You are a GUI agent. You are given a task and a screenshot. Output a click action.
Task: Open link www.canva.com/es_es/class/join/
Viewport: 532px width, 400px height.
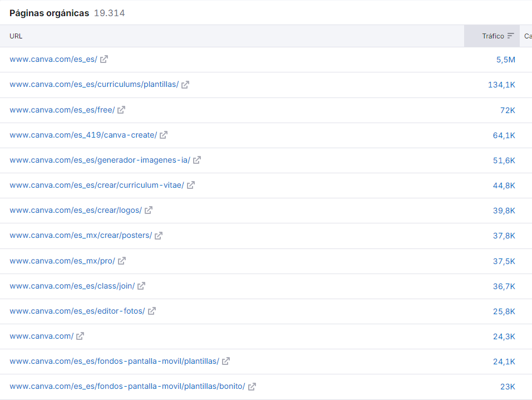(x=72, y=286)
